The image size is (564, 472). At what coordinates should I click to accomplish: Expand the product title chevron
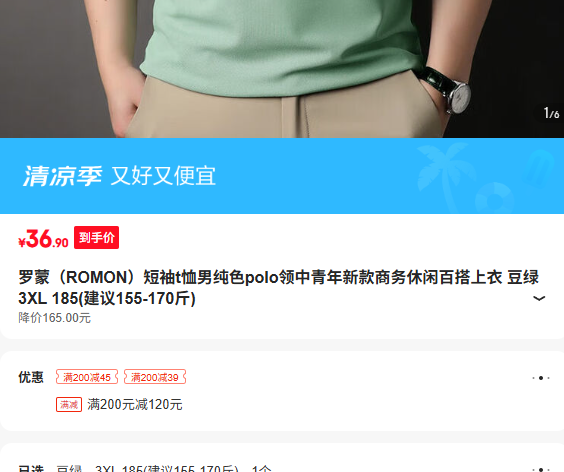pos(538,298)
